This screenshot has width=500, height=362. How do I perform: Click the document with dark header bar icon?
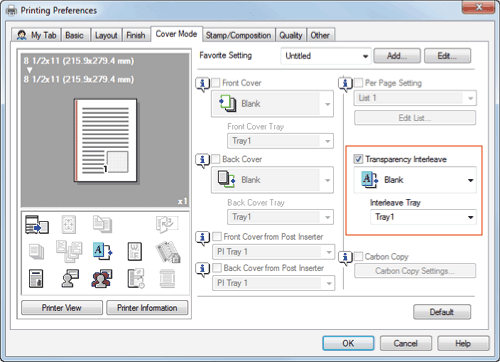point(36,279)
